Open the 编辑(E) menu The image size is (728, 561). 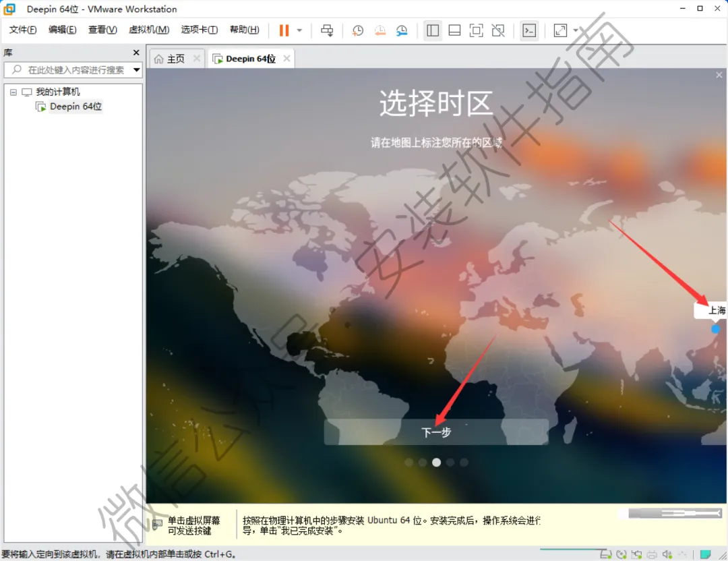62,30
